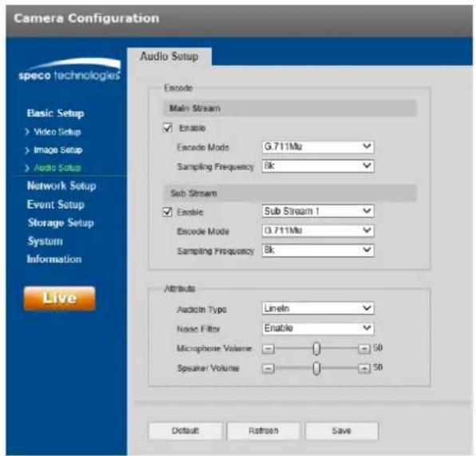This screenshot has height=456, width=476.
Task: Open the Sub Stream Sampling Frequency dropdown
Action: coord(318,250)
